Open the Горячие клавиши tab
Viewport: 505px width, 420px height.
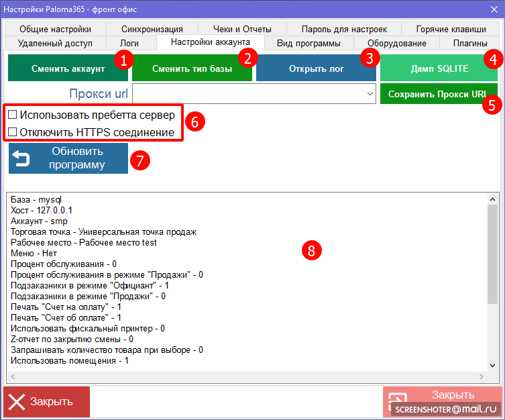pyautogui.click(x=451, y=29)
